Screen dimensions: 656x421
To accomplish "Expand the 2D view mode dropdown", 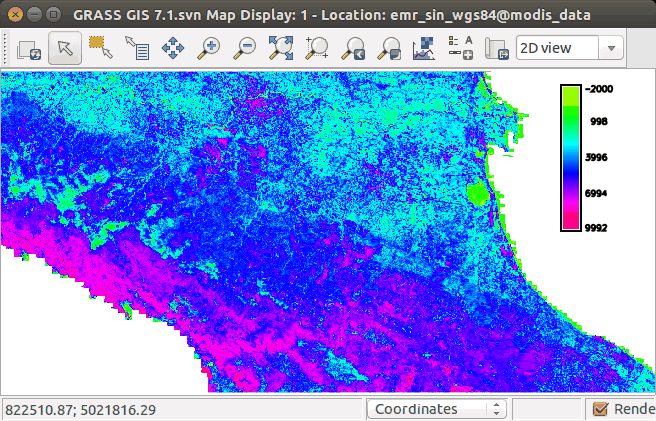I will click(x=569, y=48).
